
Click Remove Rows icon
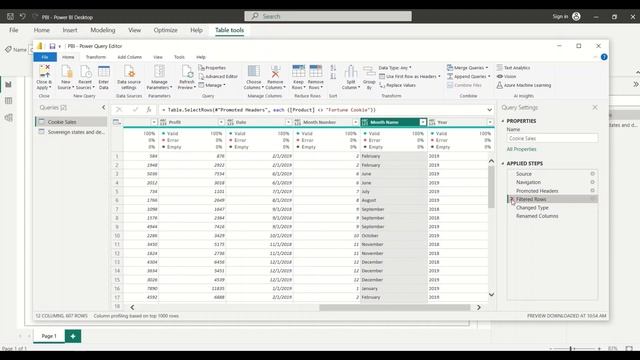pyautogui.click(x=316, y=71)
